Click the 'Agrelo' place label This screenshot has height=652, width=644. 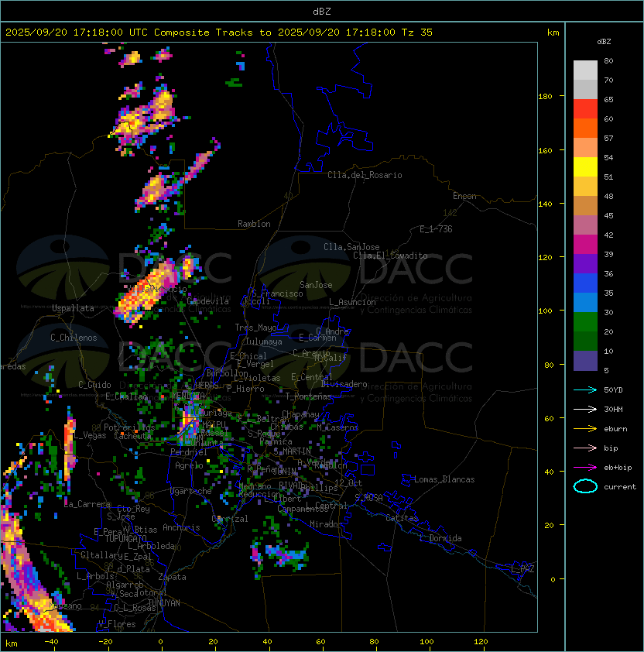[189, 465]
